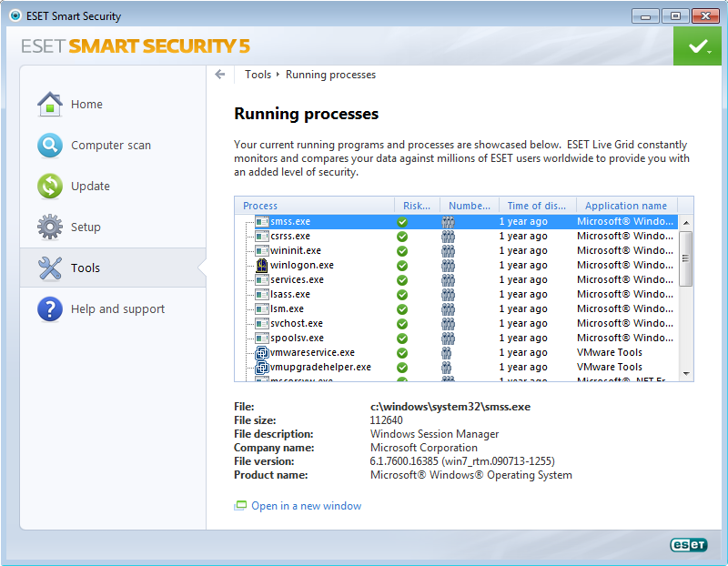Click users icon in services.exe row
This screenshot has width=728, height=566.
coord(448,280)
